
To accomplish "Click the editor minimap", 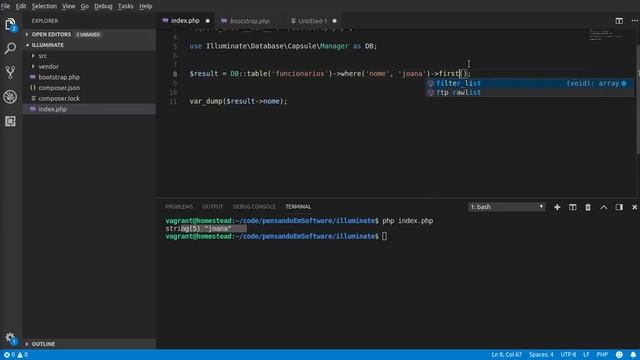I will 606,35.
